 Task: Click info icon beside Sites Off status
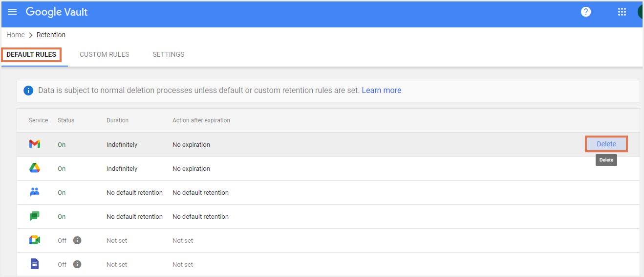coord(77,264)
